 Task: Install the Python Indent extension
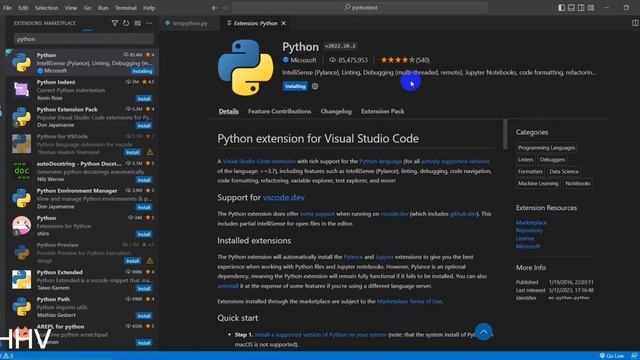point(144,99)
